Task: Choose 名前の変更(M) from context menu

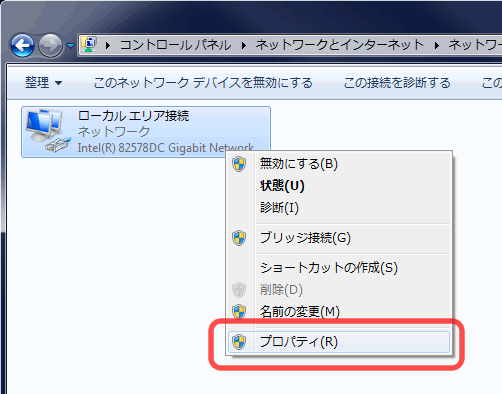Action: pyautogui.click(x=339, y=312)
